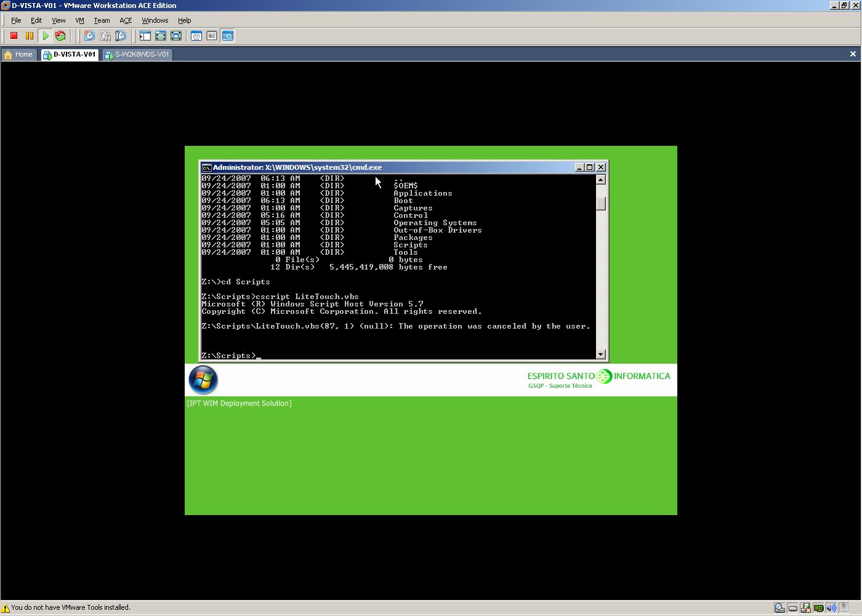Reset the virtual machine with the red-green arrows icon
The image size is (862, 616).
pyautogui.click(x=60, y=36)
